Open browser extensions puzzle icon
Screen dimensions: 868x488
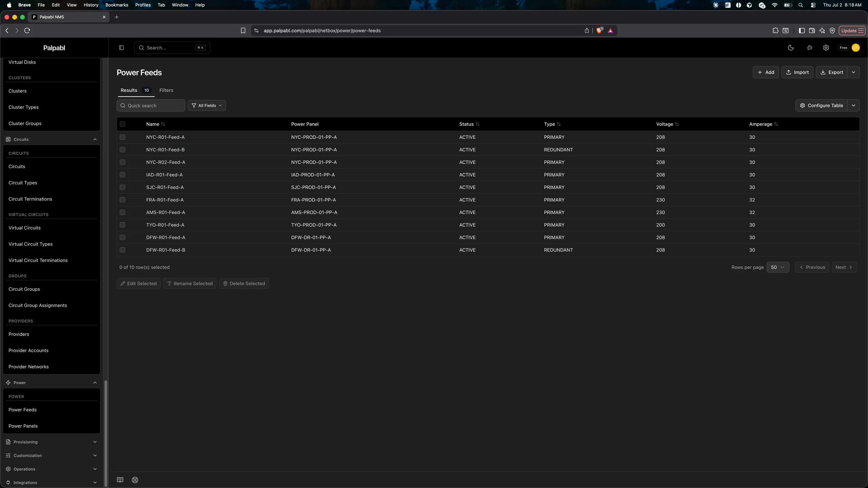[x=775, y=31]
